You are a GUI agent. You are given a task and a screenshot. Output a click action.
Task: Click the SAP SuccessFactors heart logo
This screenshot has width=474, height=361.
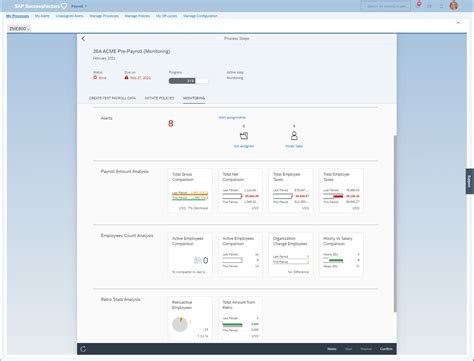64,6
